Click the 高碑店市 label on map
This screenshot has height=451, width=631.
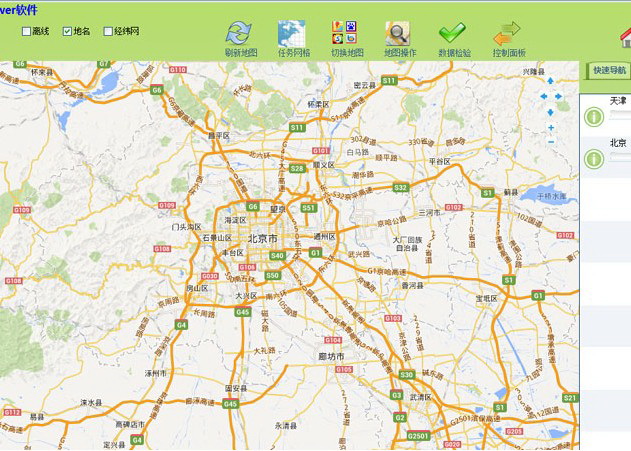130,424
